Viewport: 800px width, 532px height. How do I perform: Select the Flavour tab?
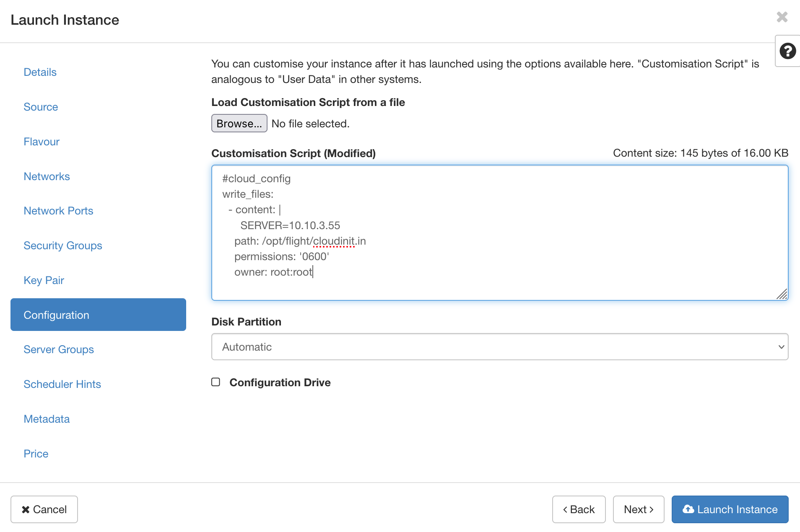(x=42, y=142)
